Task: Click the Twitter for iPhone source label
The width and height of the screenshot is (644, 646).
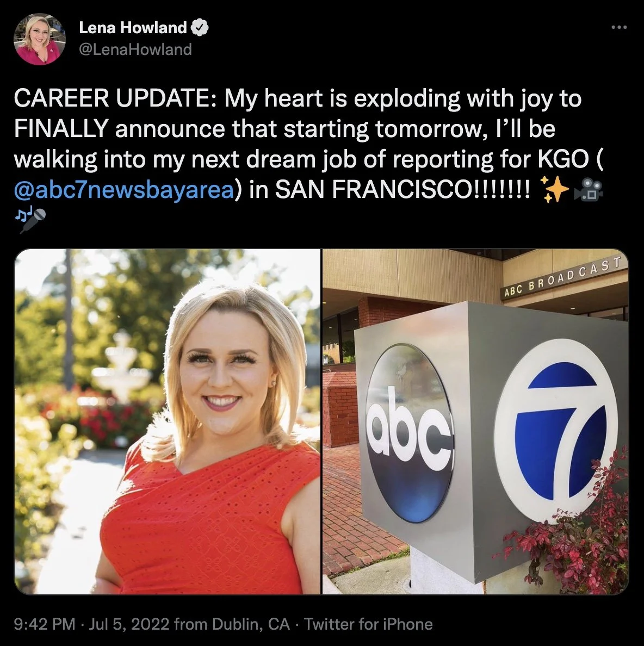Action: (x=368, y=624)
